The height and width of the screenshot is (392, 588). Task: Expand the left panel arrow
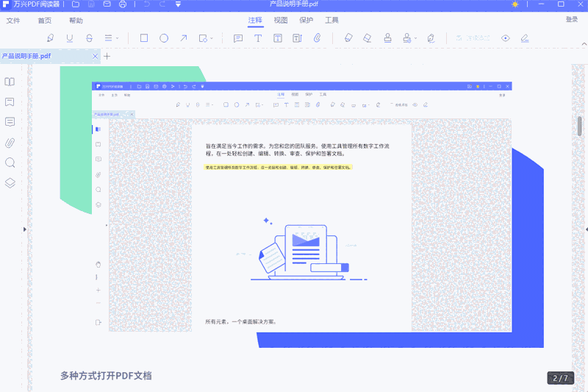pos(25,229)
